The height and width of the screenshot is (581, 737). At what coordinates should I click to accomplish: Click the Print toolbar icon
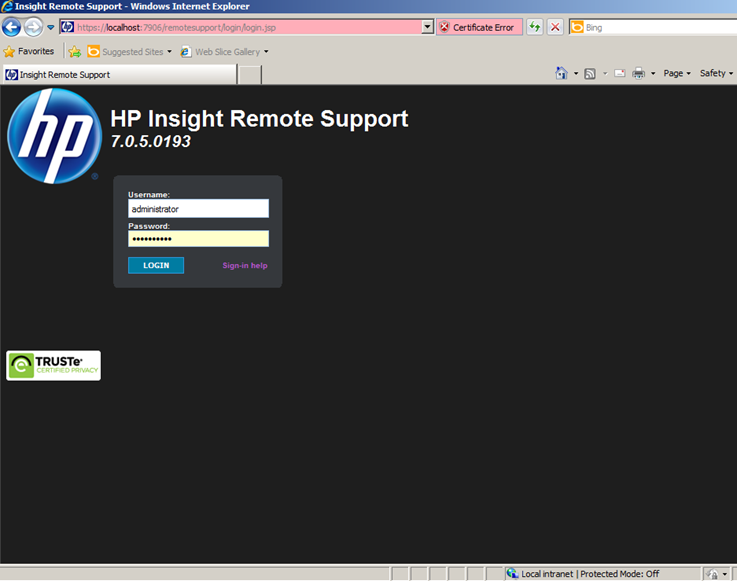point(638,73)
